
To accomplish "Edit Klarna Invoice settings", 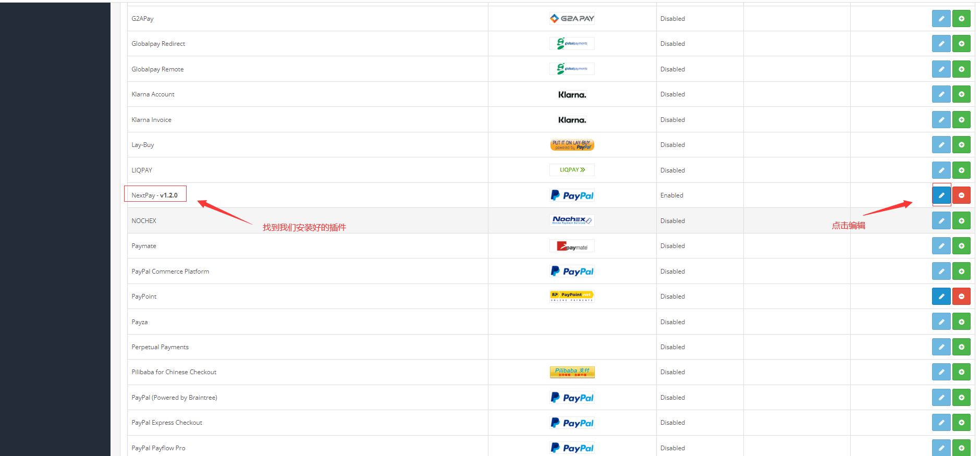I will pyautogui.click(x=941, y=120).
